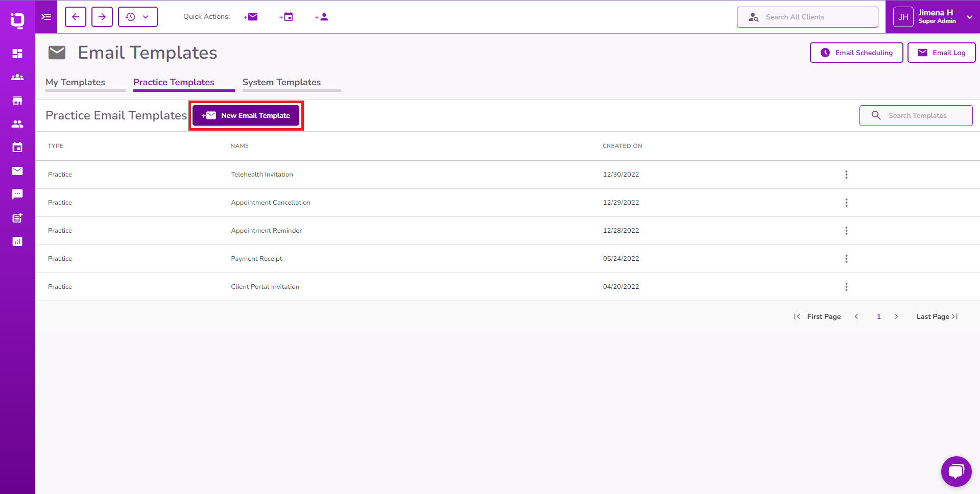This screenshot has height=494, width=980.
Task: Open options menu for Appointment Reminder
Action: (846, 231)
